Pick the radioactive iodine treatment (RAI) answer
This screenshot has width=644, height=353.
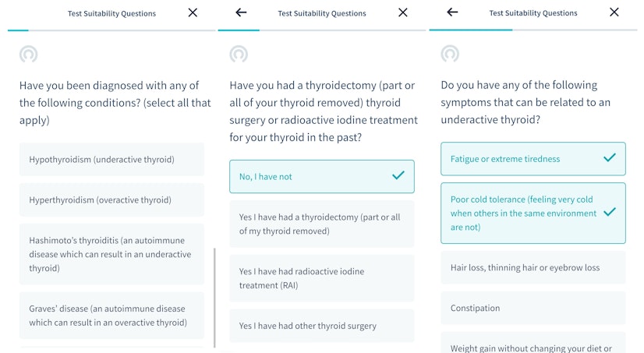(321, 278)
